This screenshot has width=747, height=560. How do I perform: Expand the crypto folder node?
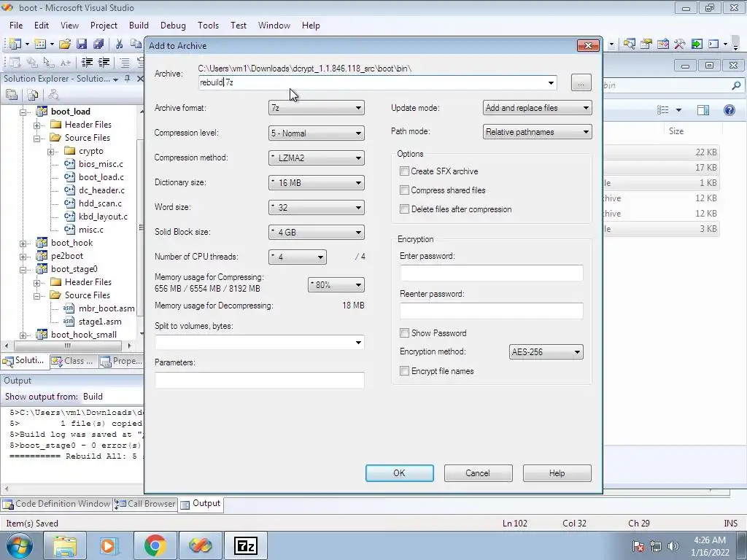tap(50, 152)
